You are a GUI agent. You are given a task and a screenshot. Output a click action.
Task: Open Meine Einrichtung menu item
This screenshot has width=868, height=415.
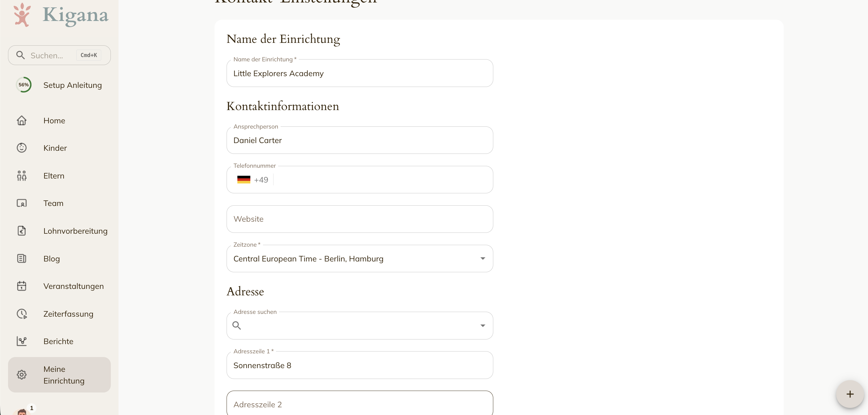pos(59,375)
